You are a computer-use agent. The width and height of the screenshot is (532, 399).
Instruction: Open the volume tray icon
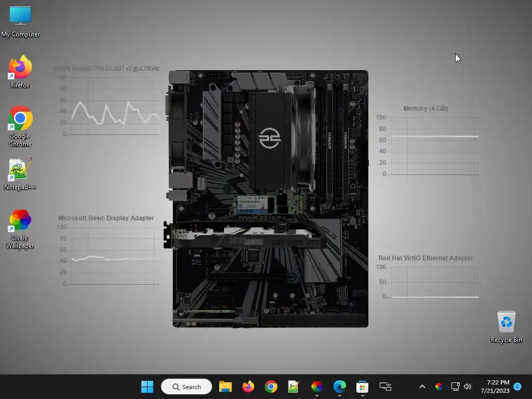click(x=468, y=387)
